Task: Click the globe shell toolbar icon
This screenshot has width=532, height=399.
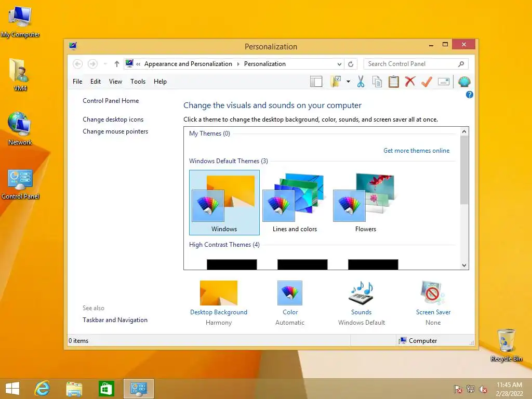Action: click(464, 82)
